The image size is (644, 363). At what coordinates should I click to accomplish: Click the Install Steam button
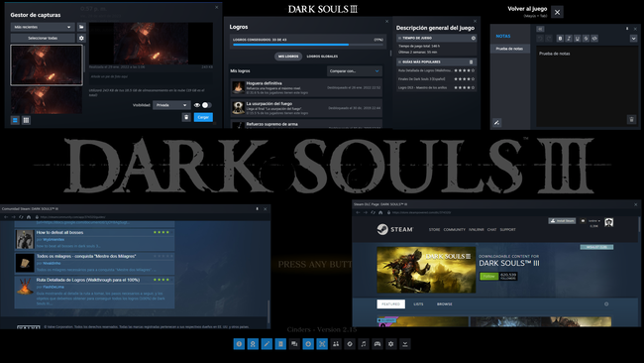click(x=562, y=221)
